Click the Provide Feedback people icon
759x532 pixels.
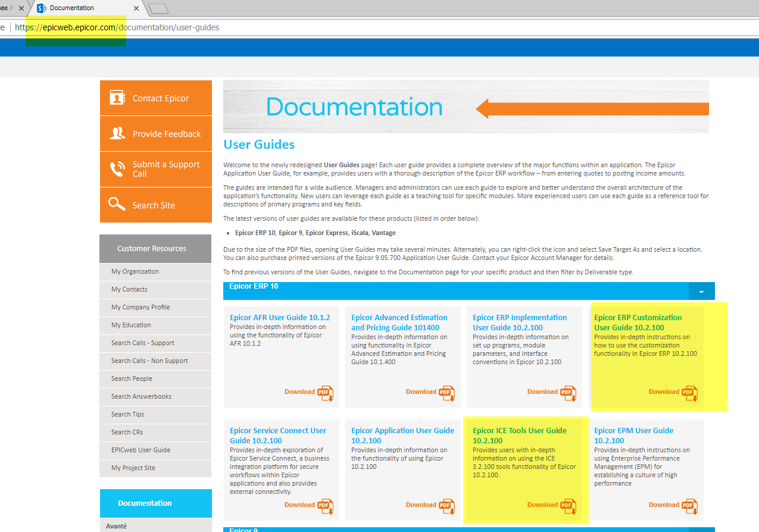tap(117, 133)
